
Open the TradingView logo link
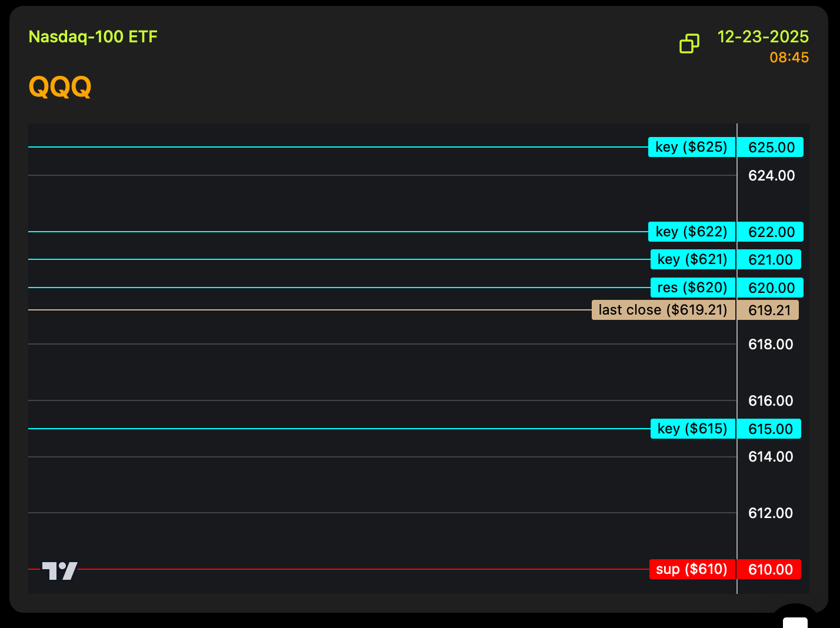point(59,570)
